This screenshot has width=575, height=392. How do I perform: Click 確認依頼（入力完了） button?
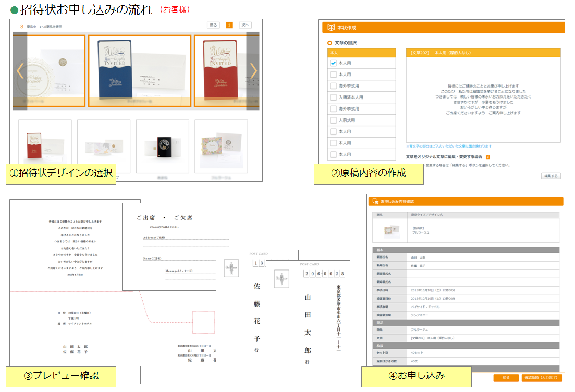(x=542, y=378)
